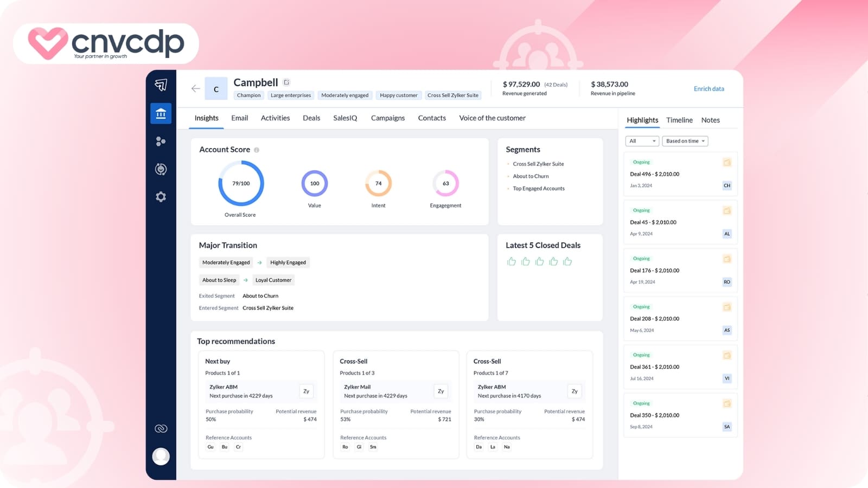Open the segments dots icon in the sidebar

pyautogui.click(x=160, y=141)
